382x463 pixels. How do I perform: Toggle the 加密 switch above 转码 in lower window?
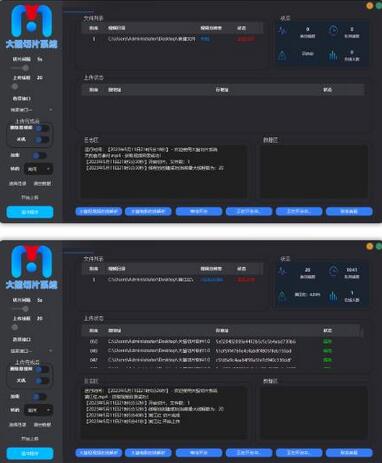pos(40,397)
